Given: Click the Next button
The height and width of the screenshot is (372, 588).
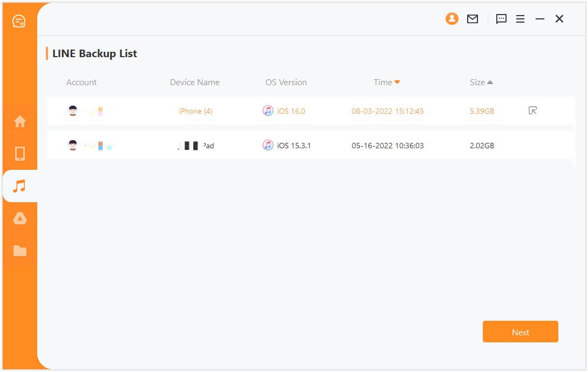Looking at the screenshot, I should click(x=520, y=332).
